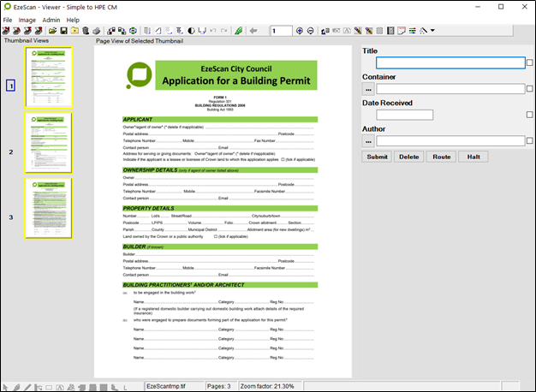This screenshot has width=536, height=392.
Task: Expand the dropdown arrow at toolbar end
Action: (433, 31)
